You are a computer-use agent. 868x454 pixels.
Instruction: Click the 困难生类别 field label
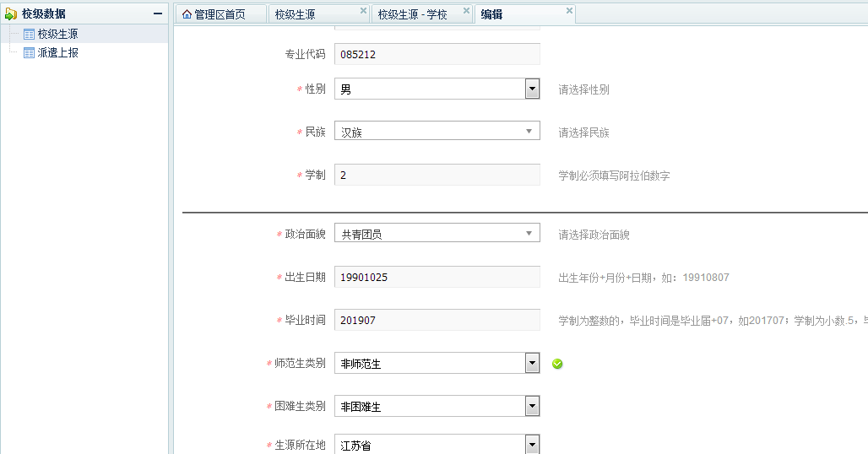coord(300,406)
